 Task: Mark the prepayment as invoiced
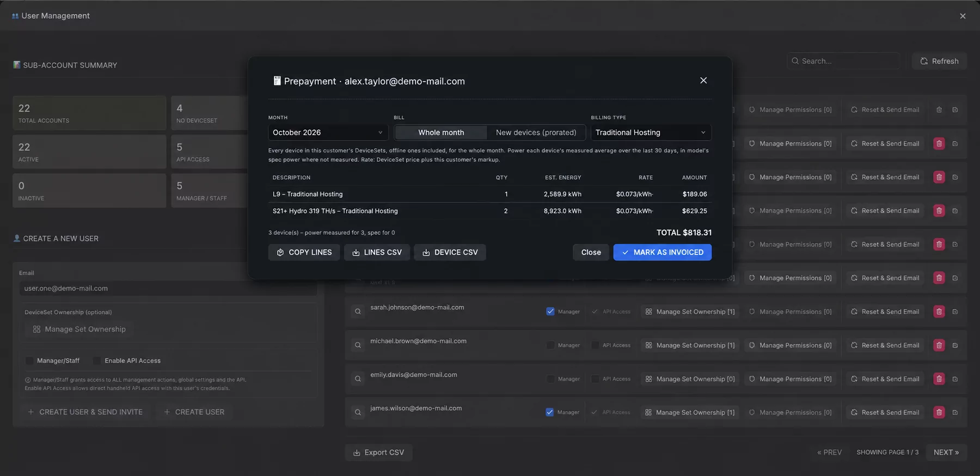663,252
